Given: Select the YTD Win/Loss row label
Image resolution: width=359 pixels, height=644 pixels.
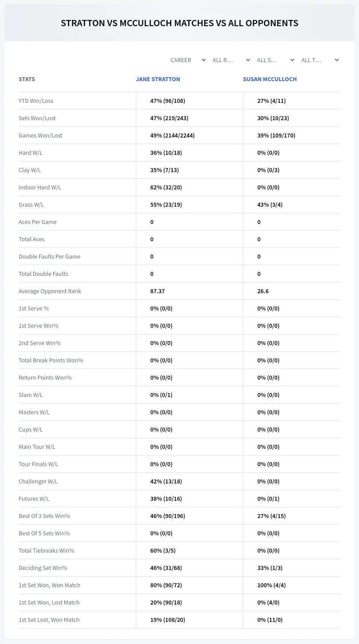Looking at the screenshot, I should [36, 101].
